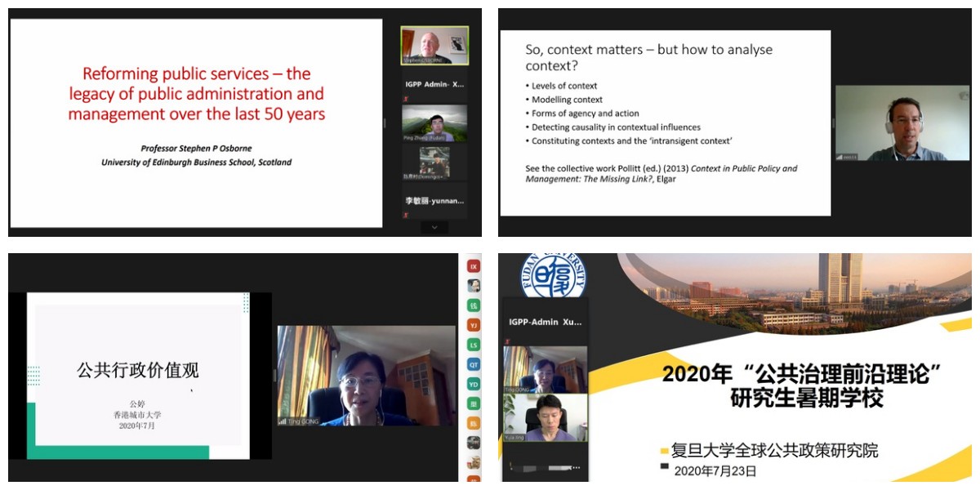Click signal icon beside large Ting GONG name
The height and width of the screenshot is (490, 980).
point(283,421)
